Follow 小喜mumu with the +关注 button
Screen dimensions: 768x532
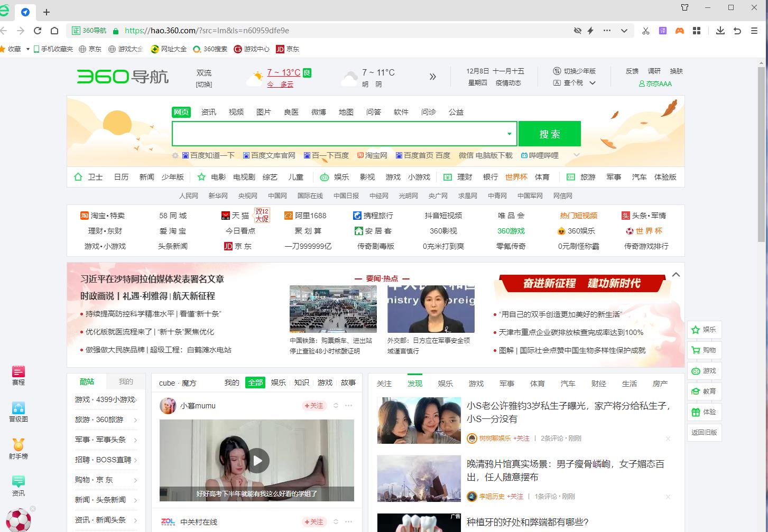click(314, 406)
